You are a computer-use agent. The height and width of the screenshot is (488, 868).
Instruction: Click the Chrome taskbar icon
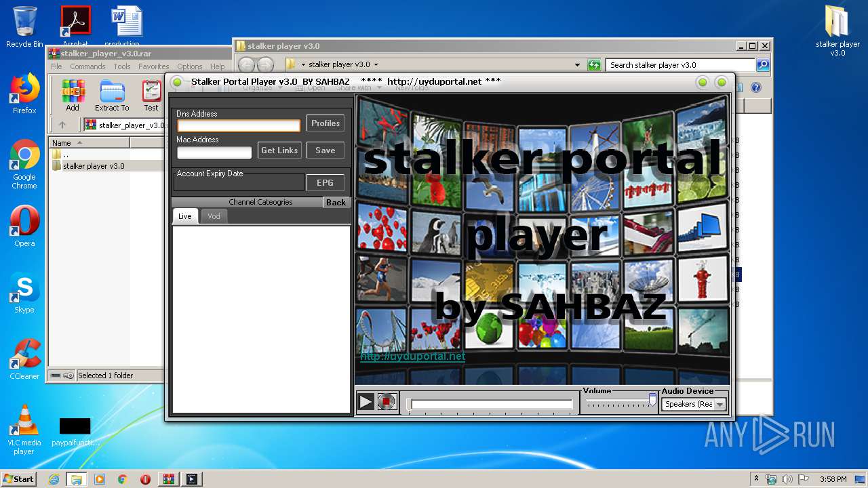click(123, 479)
